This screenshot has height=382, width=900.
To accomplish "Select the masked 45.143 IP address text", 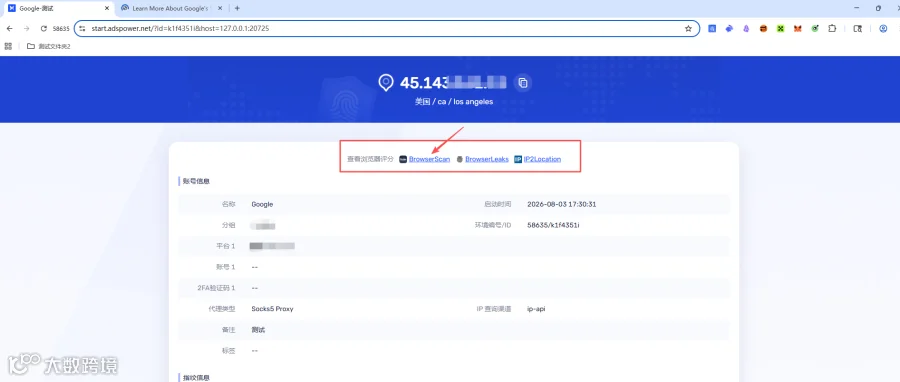I will click(x=453, y=83).
